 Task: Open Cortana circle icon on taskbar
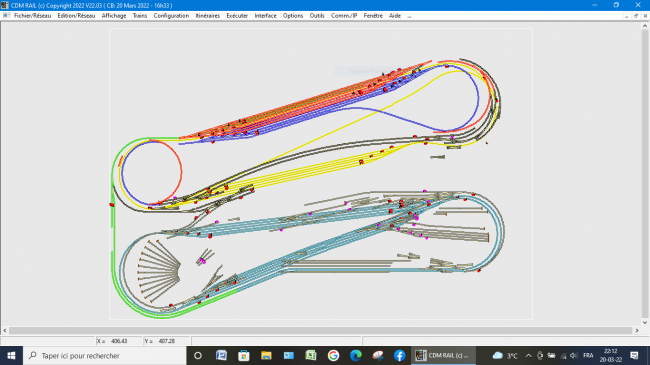(x=198, y=355)
